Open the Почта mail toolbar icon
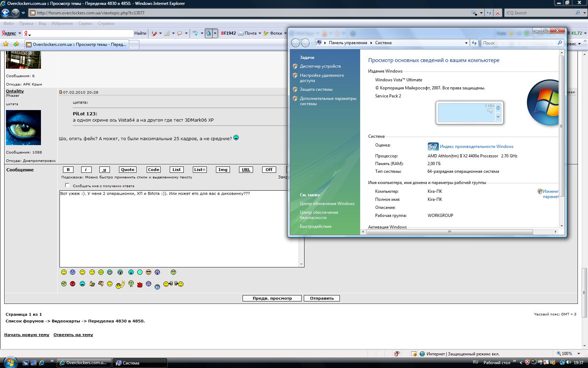 coord(247,33)
